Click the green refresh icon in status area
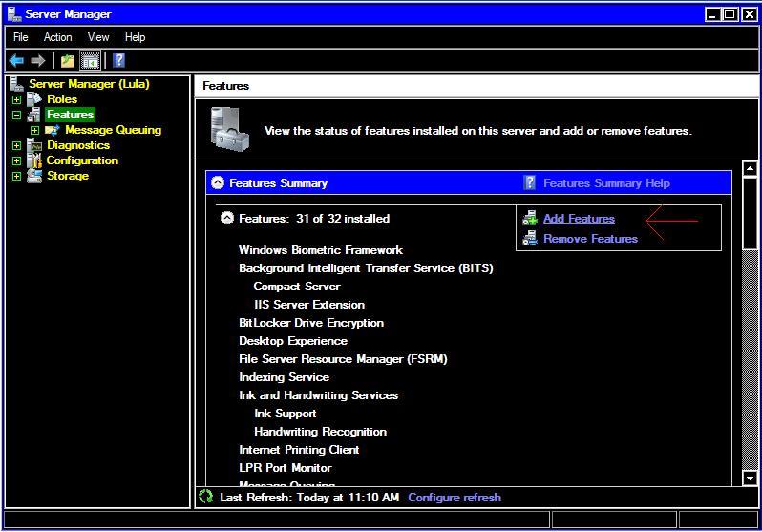Screen dimensions: 762x532 click(206, 497)
